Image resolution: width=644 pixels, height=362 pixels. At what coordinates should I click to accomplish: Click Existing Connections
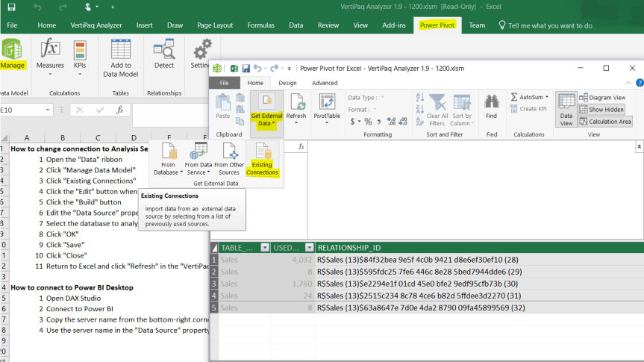(262, 159)
